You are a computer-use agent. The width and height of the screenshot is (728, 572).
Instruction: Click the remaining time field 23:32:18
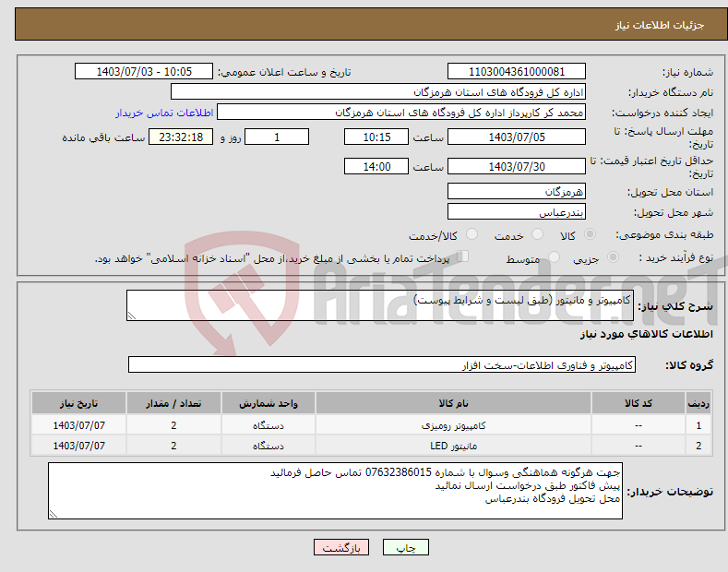[181, 137]
